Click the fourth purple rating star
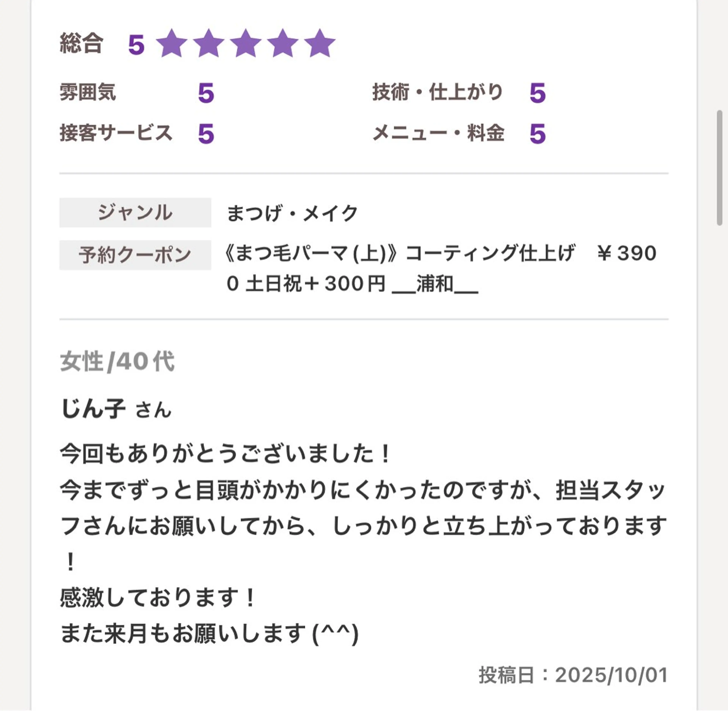Screen dimensions: 728x711 click(283, 44)
